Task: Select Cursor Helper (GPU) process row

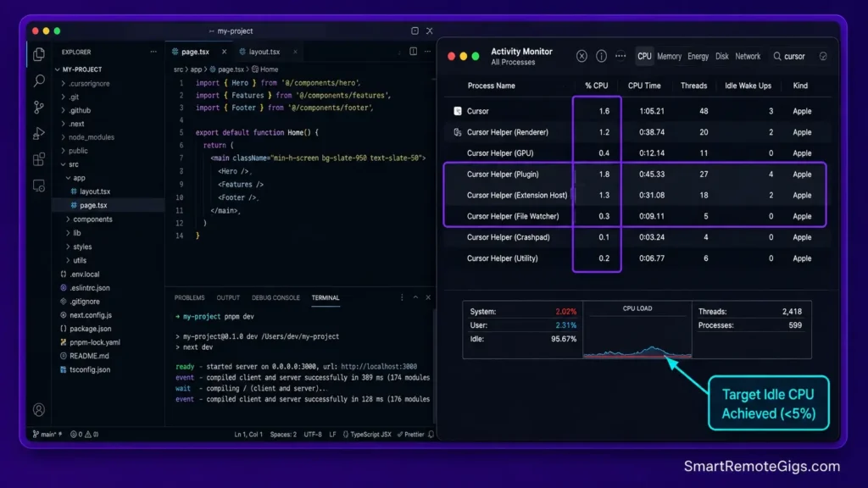Action: point(637,153)
